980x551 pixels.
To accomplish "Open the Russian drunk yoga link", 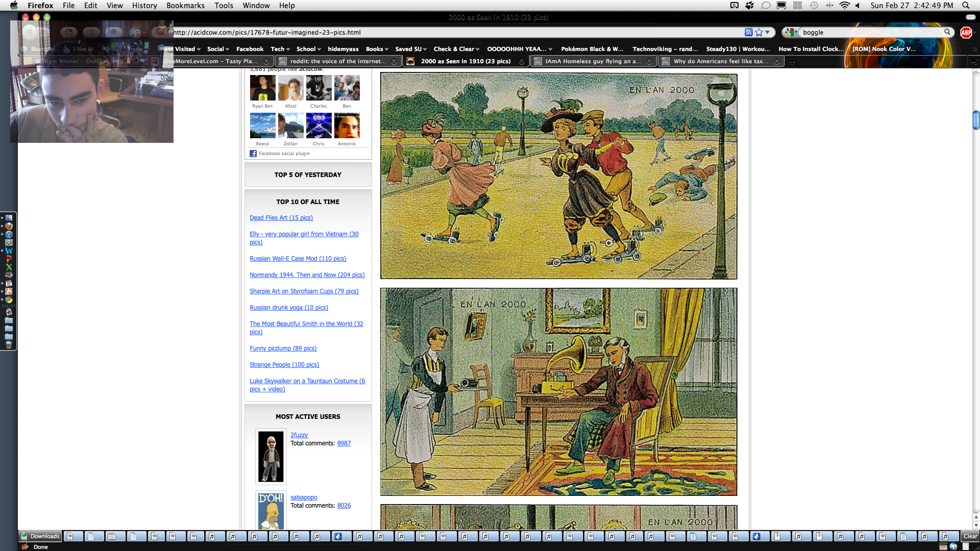I will coord(288,308).
